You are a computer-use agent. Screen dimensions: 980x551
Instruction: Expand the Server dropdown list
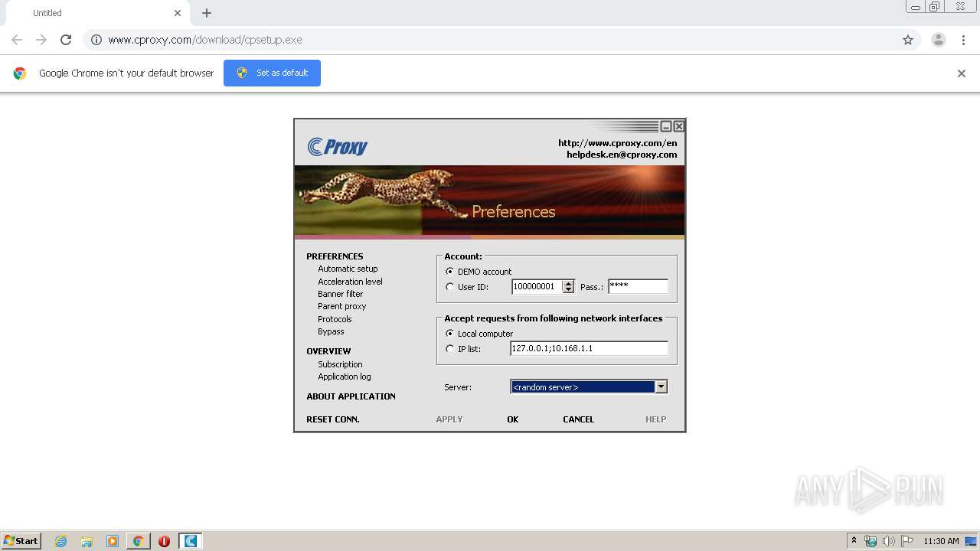point(661,387)
